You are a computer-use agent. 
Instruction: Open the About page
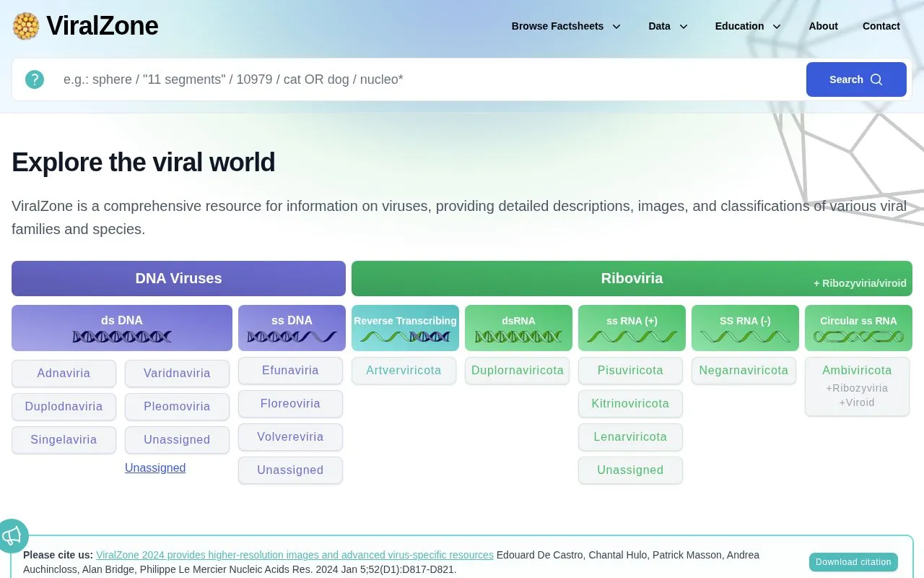(x=823, y=26)
